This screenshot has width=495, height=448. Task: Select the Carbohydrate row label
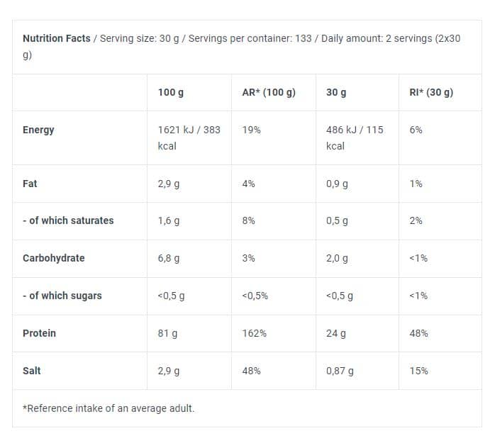click(x=54, y=258)
